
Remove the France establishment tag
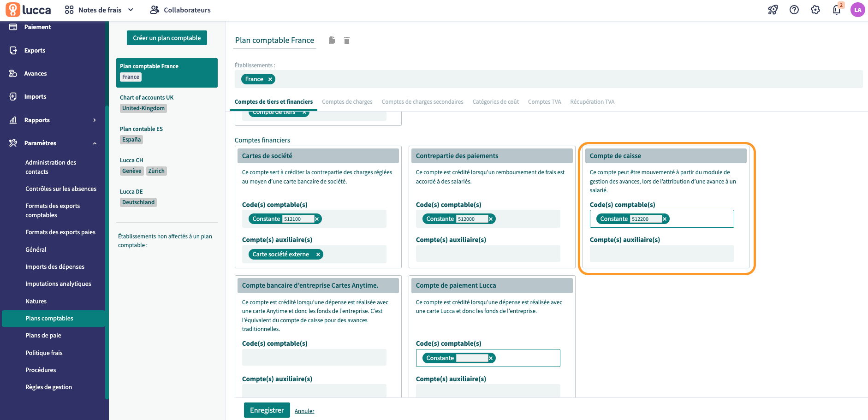pyautogui.click(x=270, y=79)
